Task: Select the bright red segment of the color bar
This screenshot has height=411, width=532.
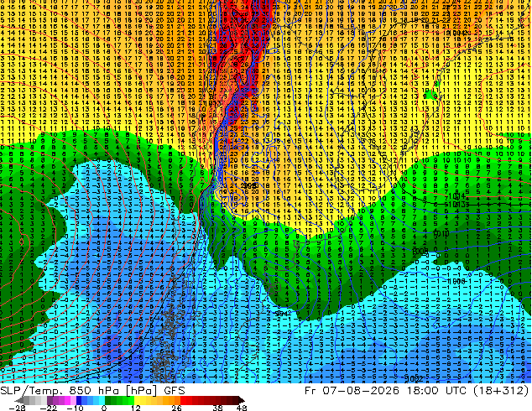Action: (186, 400)
